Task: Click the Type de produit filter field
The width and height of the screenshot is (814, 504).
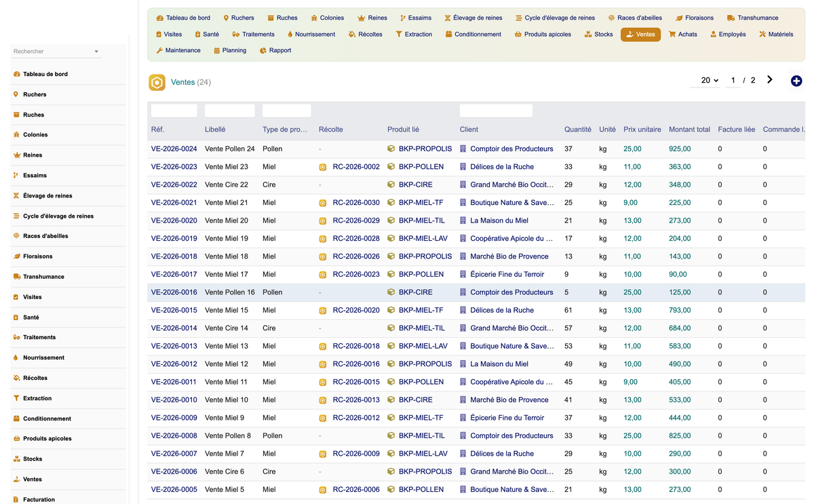Action: tap(287, 111)
